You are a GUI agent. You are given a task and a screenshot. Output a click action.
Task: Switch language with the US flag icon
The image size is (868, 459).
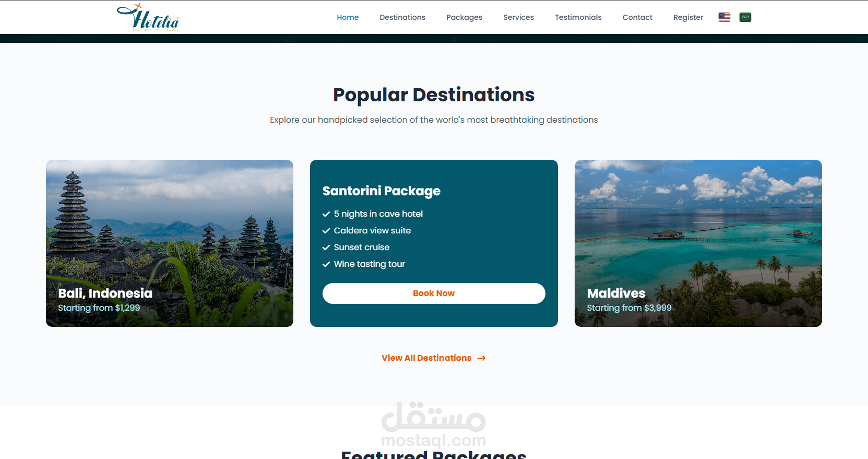724,17
